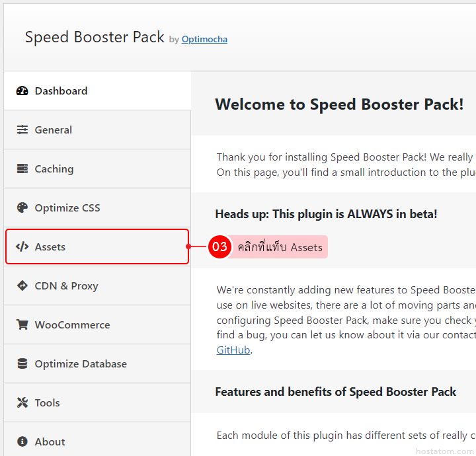Click the red 03 step badge
The image size is (476, 456).
point(219,247)
